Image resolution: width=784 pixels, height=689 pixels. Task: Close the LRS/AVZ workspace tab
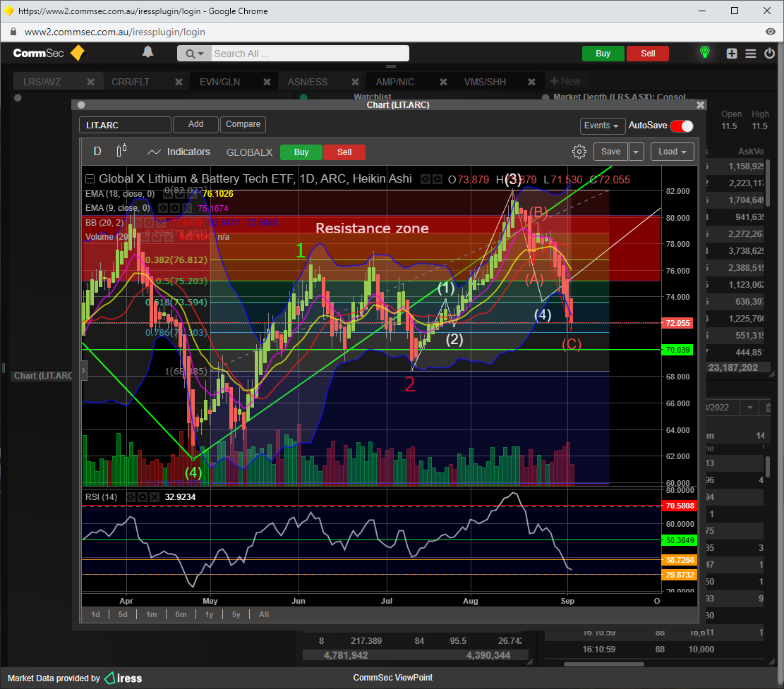[90, 81]
